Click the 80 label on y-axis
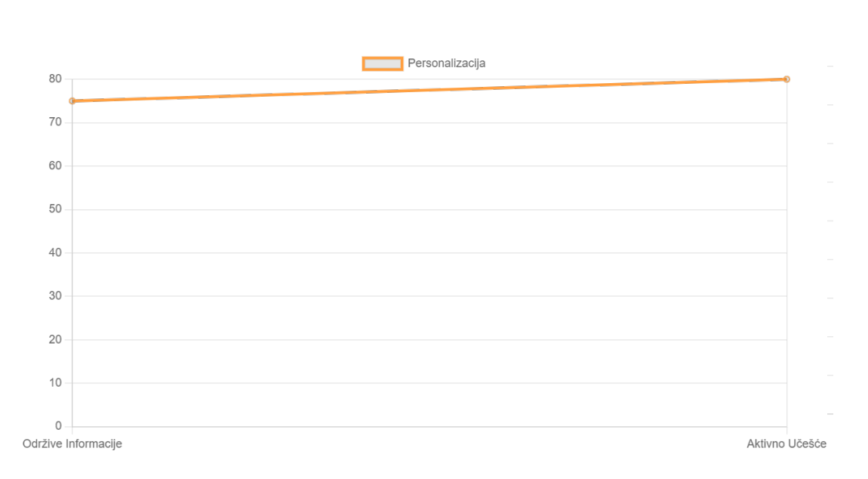This screenshot has height=479, width=868. click(x=55, y=79)
